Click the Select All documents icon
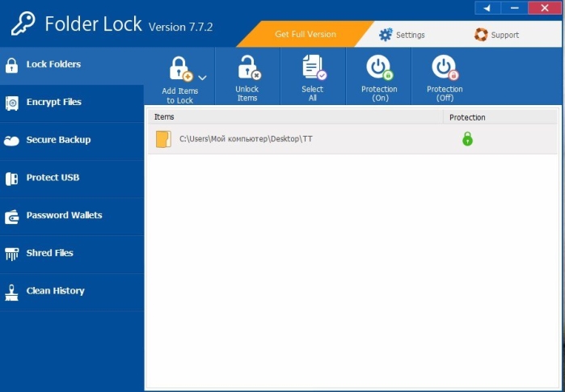Screen dimensions: 565x392 click(314, 67)
